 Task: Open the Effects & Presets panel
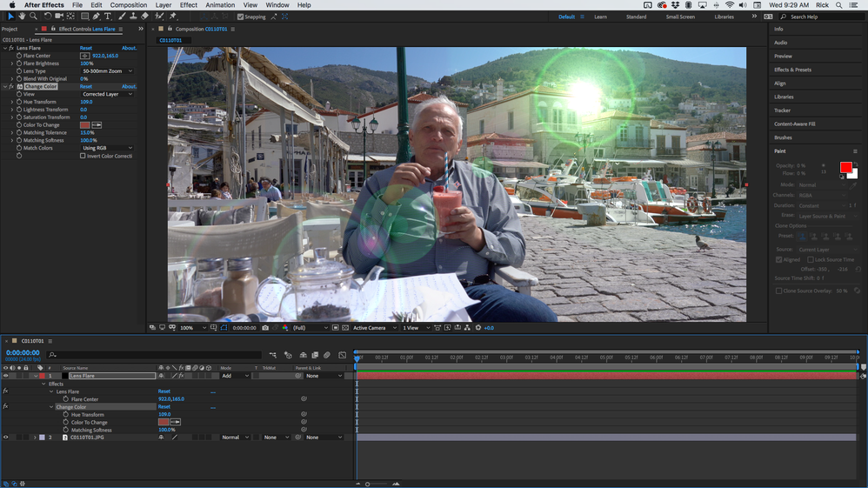click(x=792, y=70)
